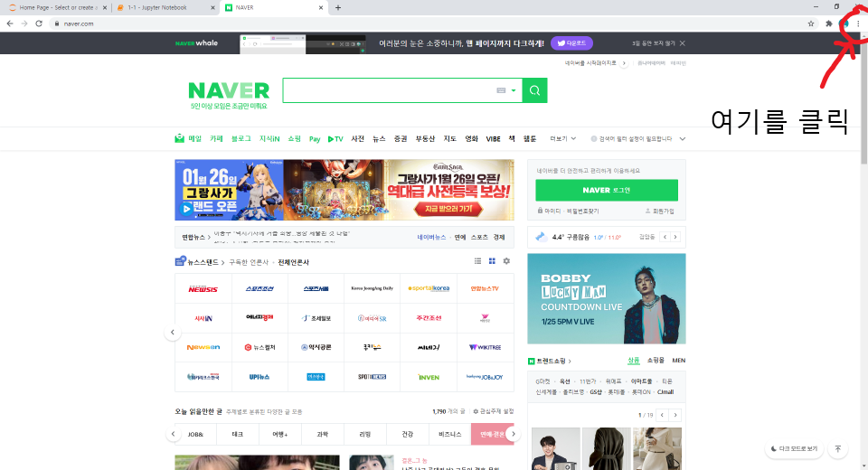Click the 뉴스스탠드 icon heading

(199, 262)
